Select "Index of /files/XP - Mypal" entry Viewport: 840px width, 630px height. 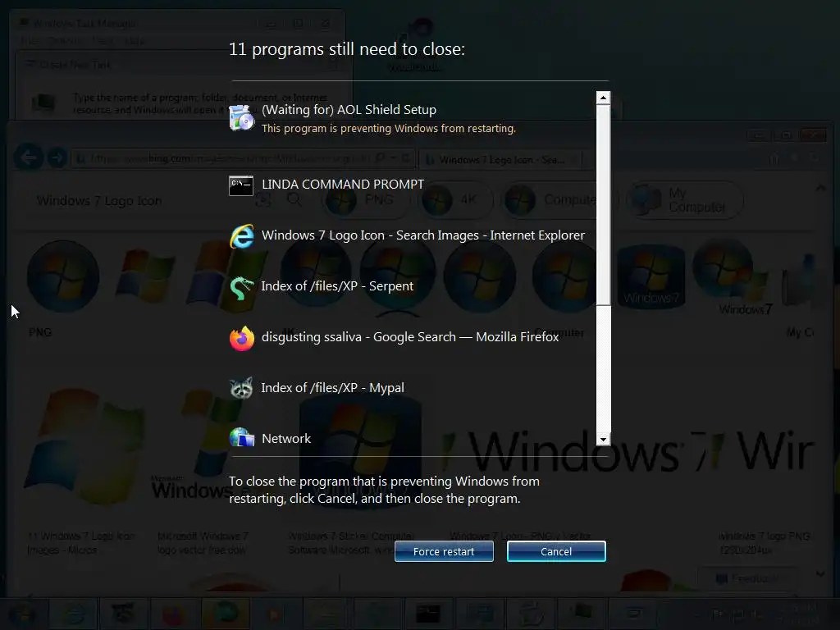pos(332,388)
